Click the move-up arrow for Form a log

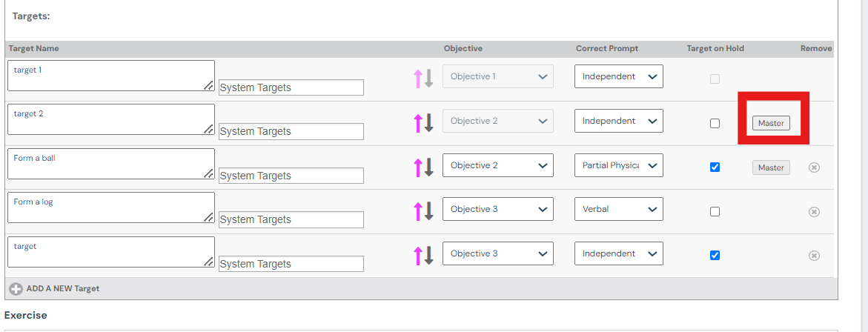[x=417, y=211]
